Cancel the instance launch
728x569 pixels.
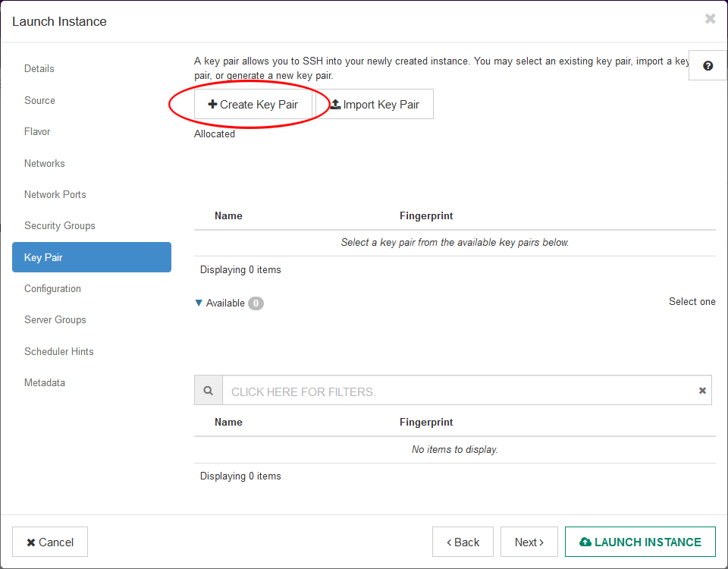[50, 542]
